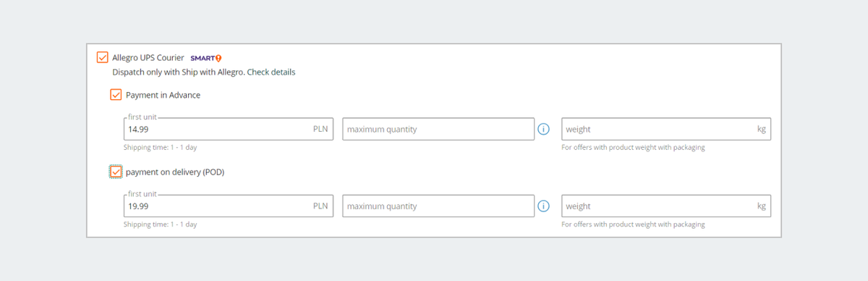Click the payment on delivery (POD) label
The image size is (868, 281).
click(175, 172)
